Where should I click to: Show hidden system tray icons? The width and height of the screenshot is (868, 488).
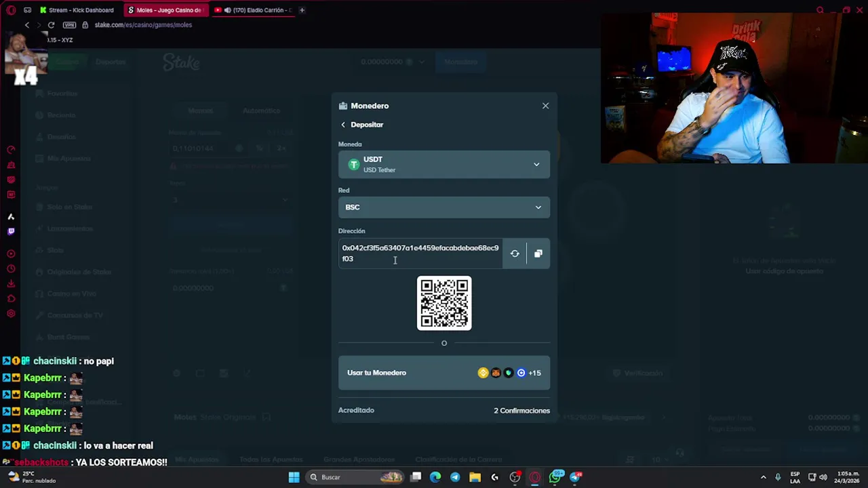763,477
